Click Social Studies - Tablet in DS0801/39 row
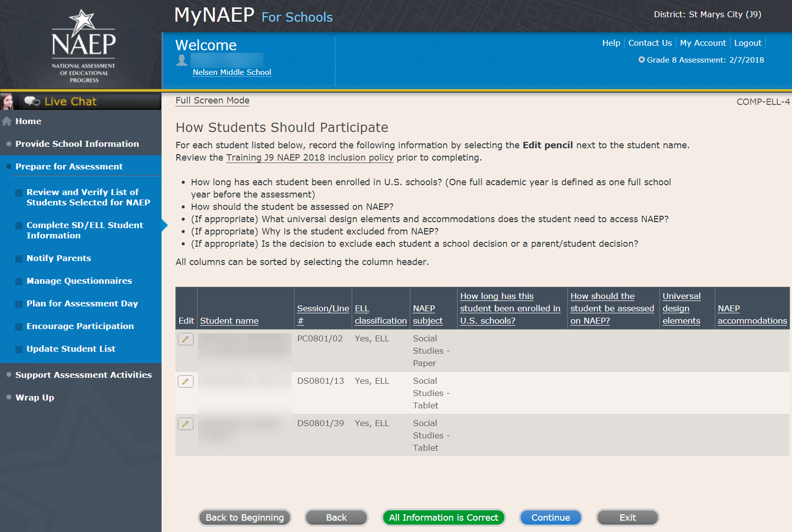The width and height of the screenshot is (792, 532). point(431,435)
